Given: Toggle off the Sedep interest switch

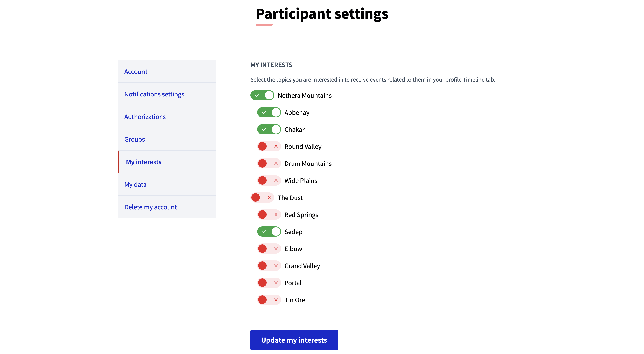Looking at the screenshot, I should pyautogui.click(x=269, y=232).
